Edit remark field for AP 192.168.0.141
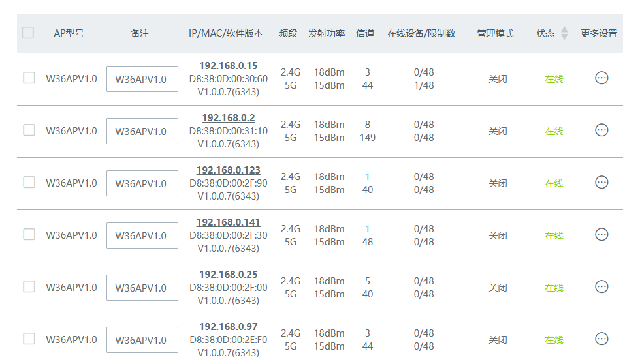The height and width of the screenshot is (364, 640). point(142,235)
